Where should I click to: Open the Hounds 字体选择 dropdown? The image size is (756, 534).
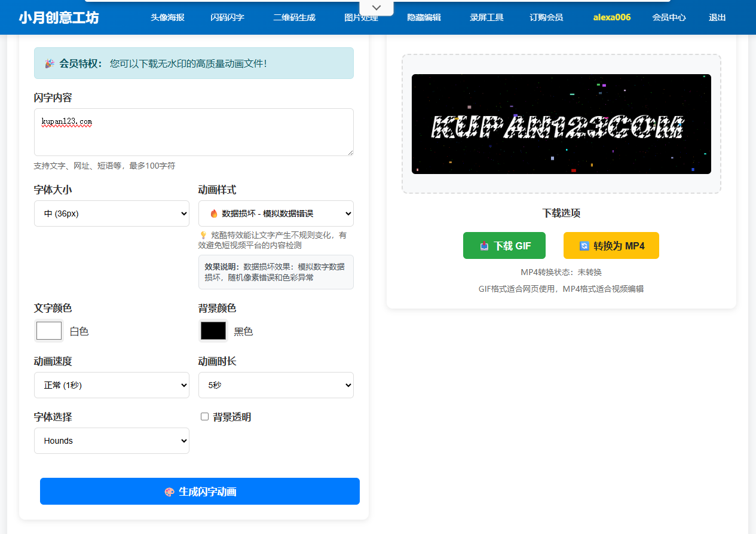[x=111, y=440]
